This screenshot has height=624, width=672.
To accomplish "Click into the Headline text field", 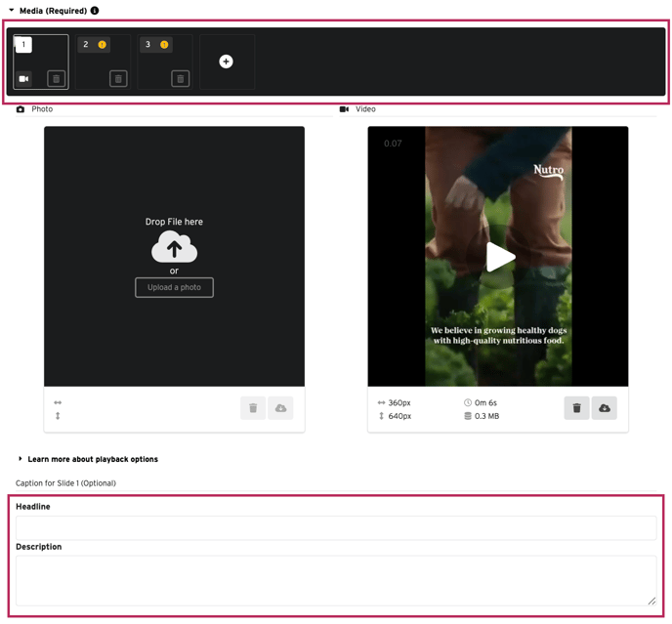I will [336, 528].
